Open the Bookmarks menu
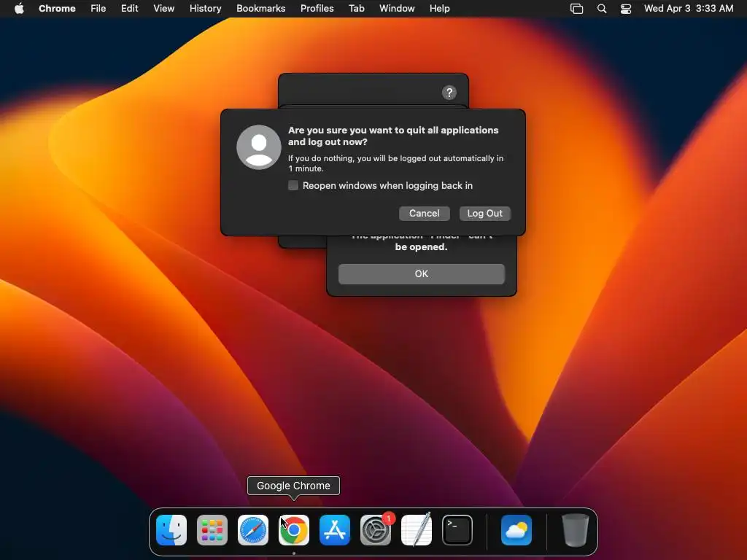Viewport: 747px width, 560px height. point(260,8)
